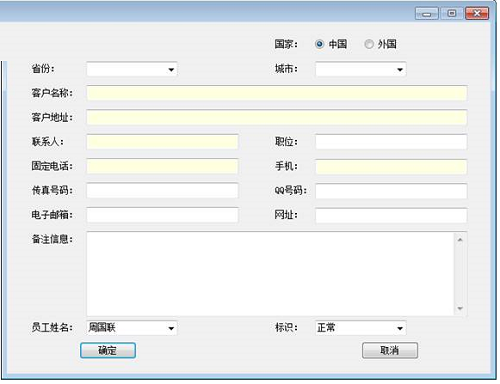Click the 固定电话 field

[x=162, y=166]
